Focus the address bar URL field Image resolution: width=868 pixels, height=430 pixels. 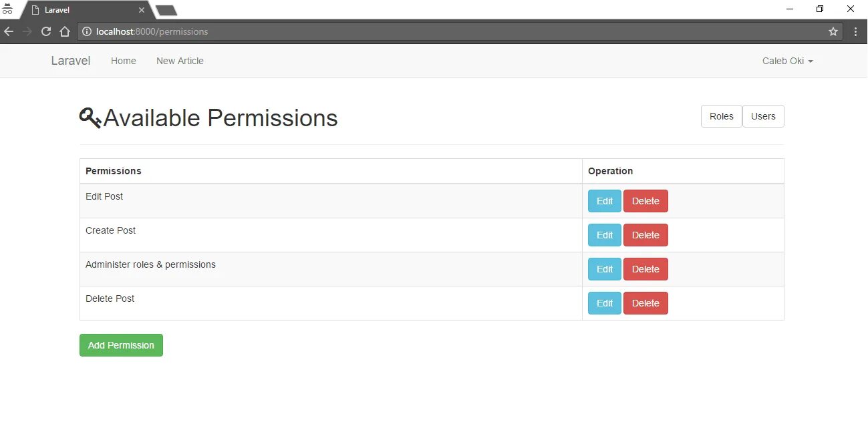pos(401,31)
